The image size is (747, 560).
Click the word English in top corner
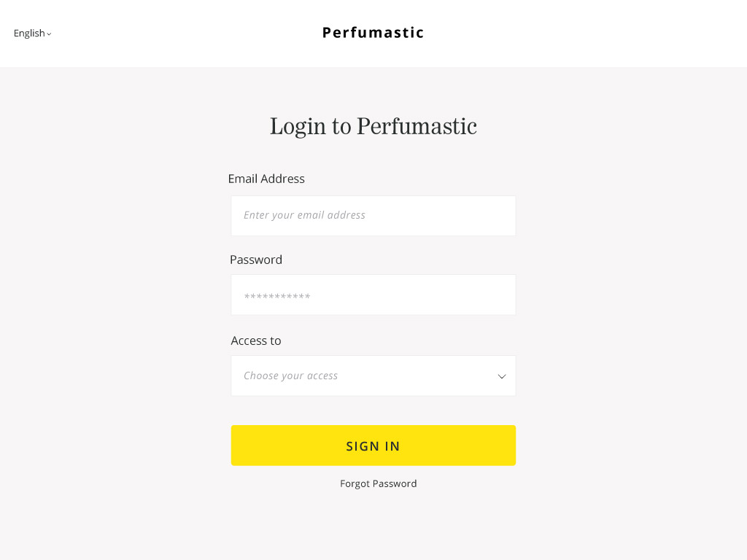[x=29, y=33]
